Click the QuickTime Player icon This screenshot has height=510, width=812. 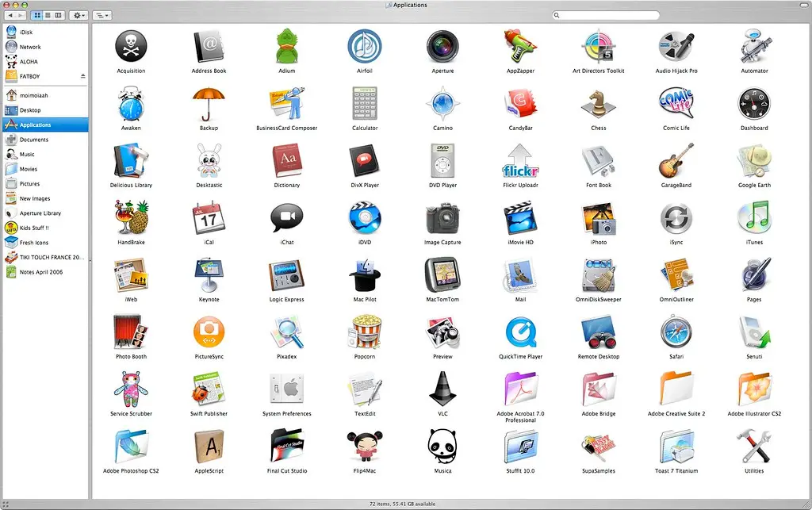(x=520, y=332)
